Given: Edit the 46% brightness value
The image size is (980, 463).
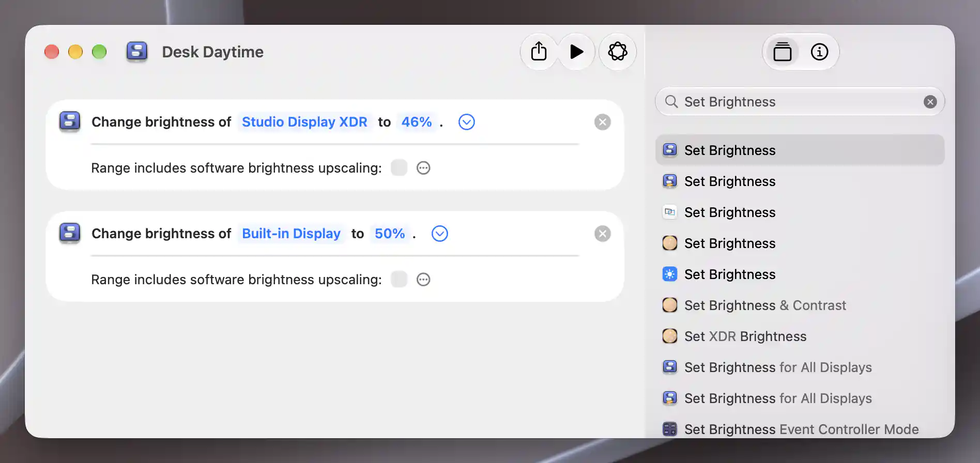Looking at the screenshot, I should [x=417, y=122].
